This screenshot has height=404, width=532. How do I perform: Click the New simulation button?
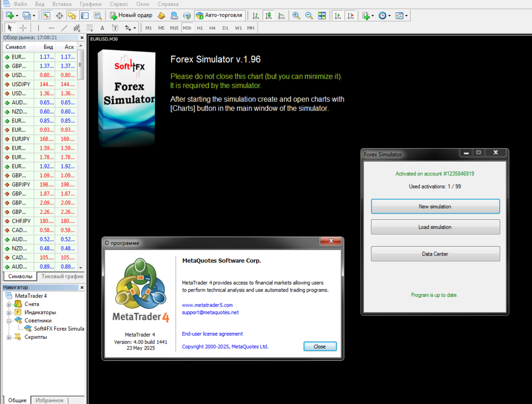pyautogui.click(x=436, y=206)
